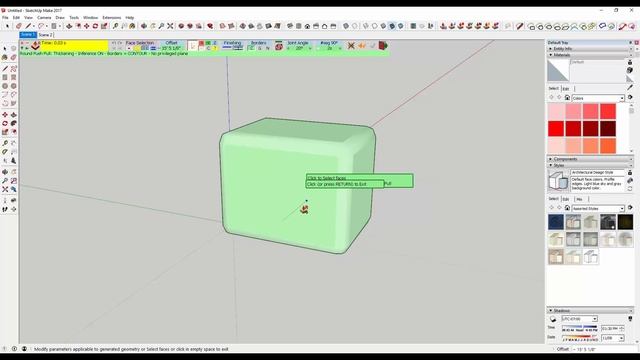Switch to Front standard view icon
Screen dimensions: 640x360
[x=307, y=26]
